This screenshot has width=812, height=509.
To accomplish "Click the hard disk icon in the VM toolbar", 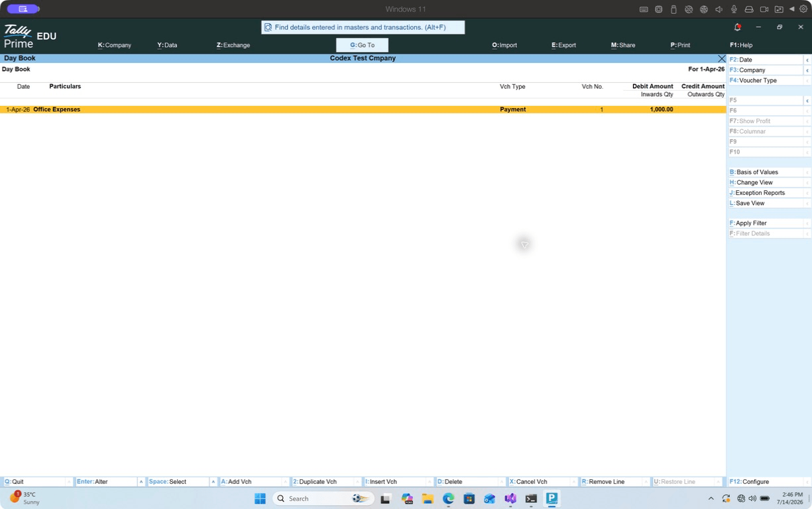I will tap(749, 9).
